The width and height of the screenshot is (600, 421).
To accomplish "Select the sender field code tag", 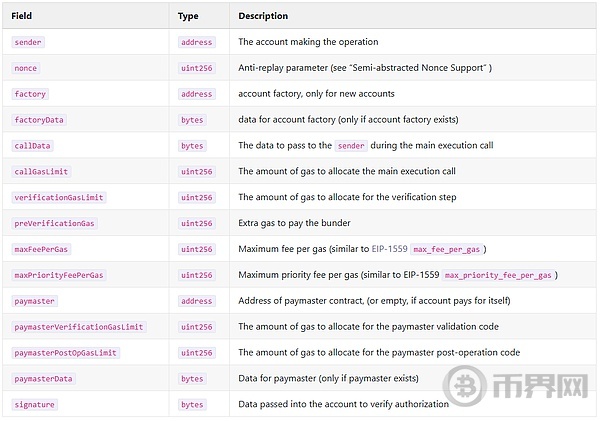I will [28, 42].
